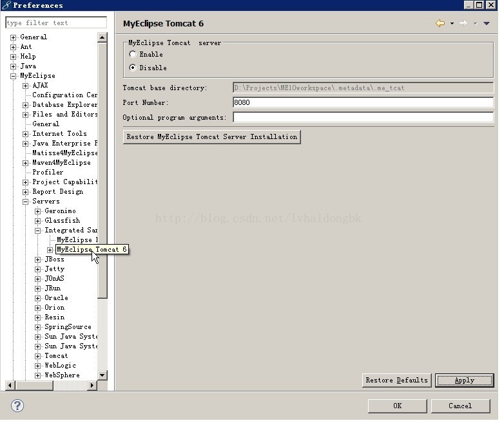Open the preferences view menu triangle
The image size is (504, 423).
[x=487, y=23]
